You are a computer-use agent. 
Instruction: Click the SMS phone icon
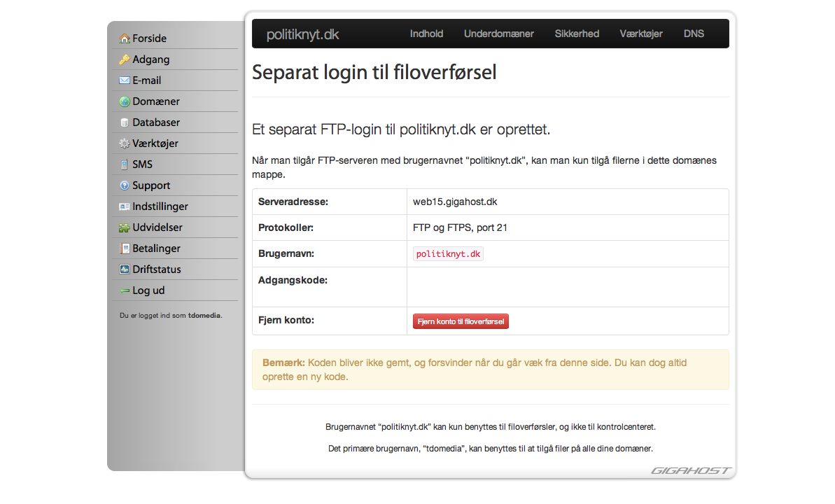[x=125, y=164]
